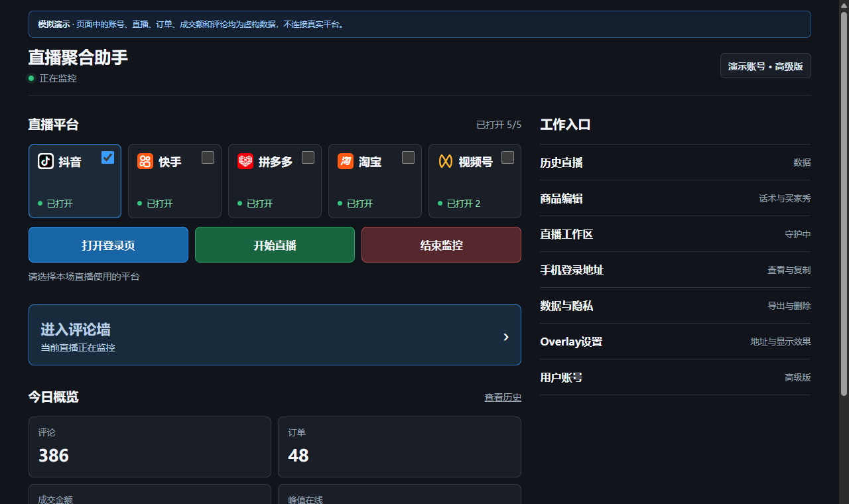
Task: Click the 直播聚合助手 title
Action: [78, 58]
